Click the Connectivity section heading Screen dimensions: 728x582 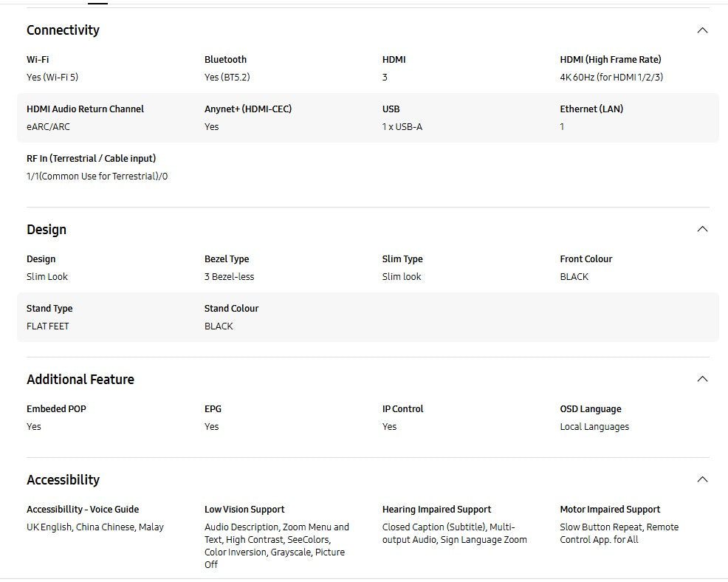(63, 30)
